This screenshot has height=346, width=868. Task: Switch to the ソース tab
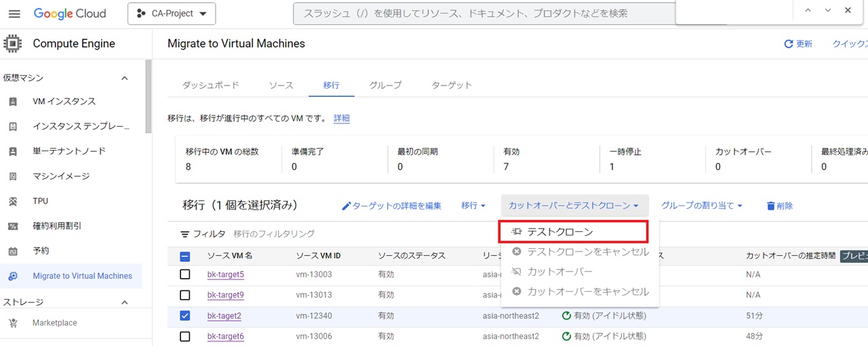281,85
